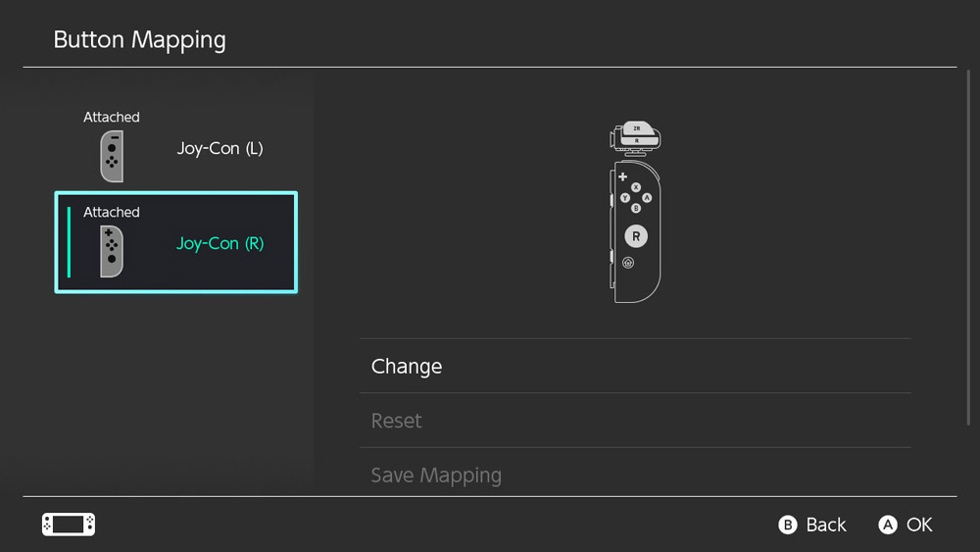Click the Joy-Con (L) controller thumbnail icon
Image resolution: width=980 pixels, height=552 pixels.
[112, 156]
